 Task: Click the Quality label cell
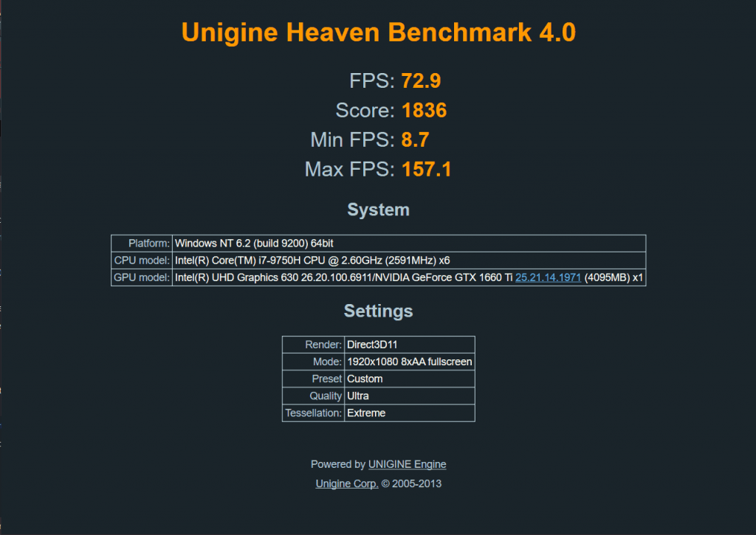313,396
